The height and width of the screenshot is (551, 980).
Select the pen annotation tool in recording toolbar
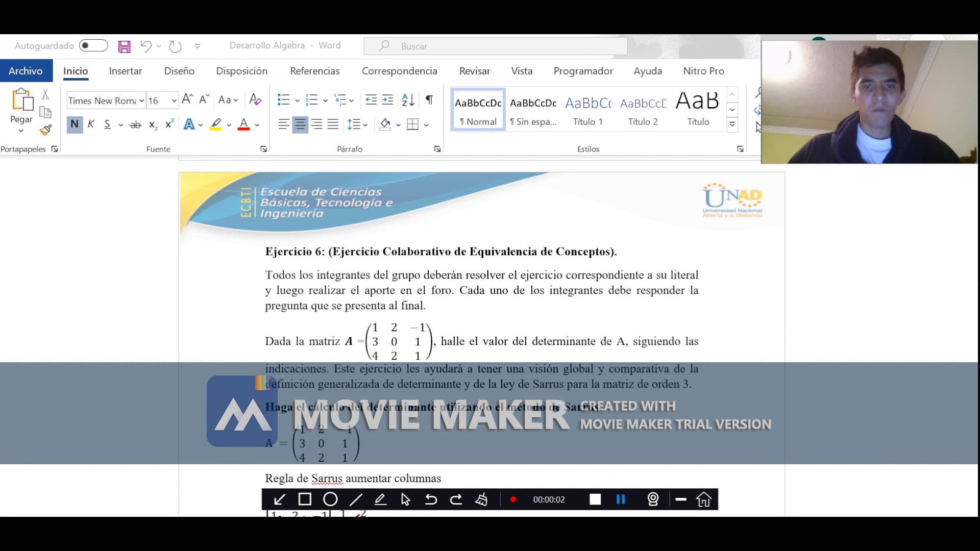pyautogui.click(x=381, y=499)
